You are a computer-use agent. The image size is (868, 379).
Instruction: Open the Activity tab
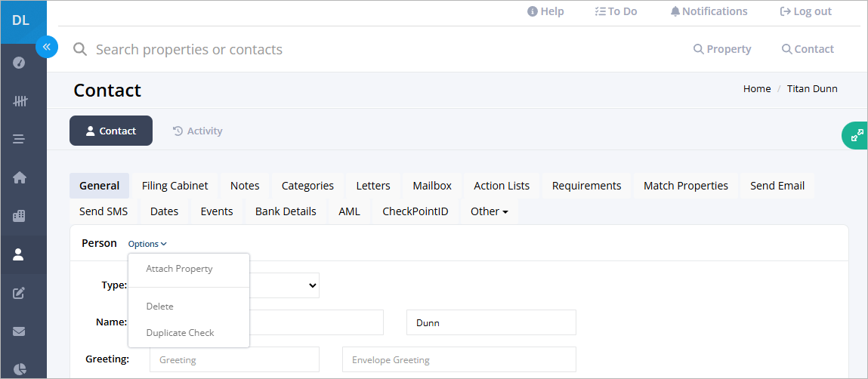198,131
